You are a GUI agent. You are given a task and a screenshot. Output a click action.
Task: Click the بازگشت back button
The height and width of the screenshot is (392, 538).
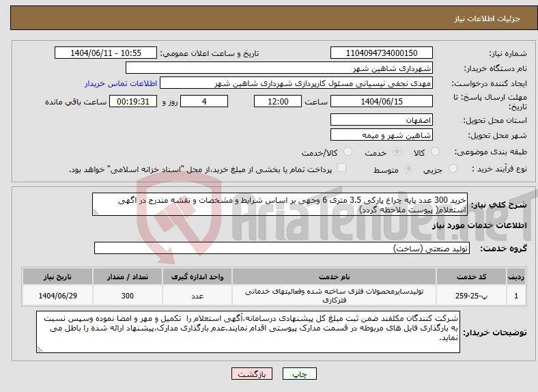[252, 374]
